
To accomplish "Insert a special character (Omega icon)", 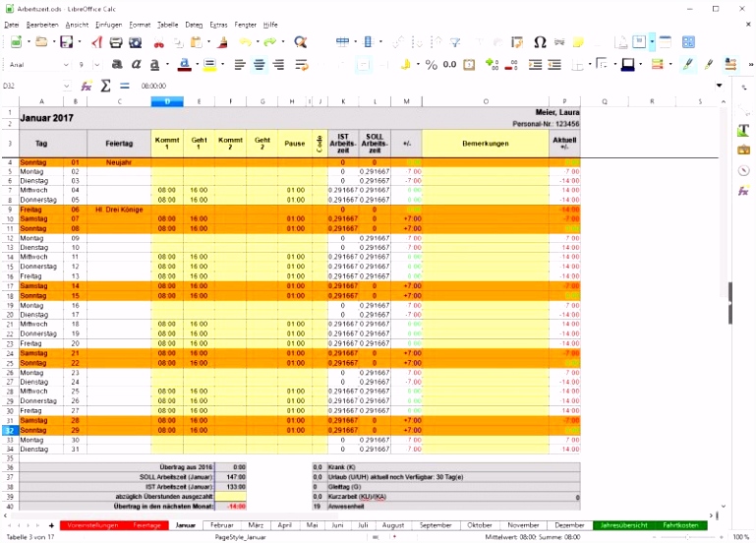I will [540, 42].
